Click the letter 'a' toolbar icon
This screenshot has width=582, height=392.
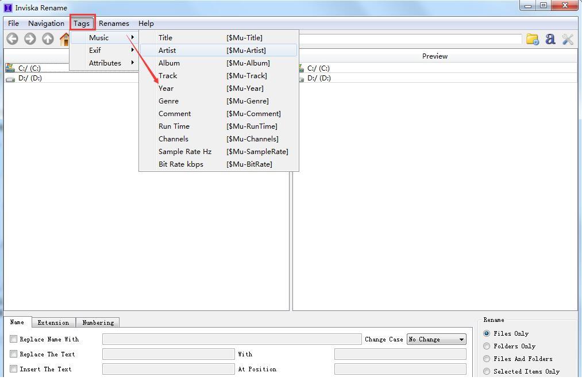[550, 39]
